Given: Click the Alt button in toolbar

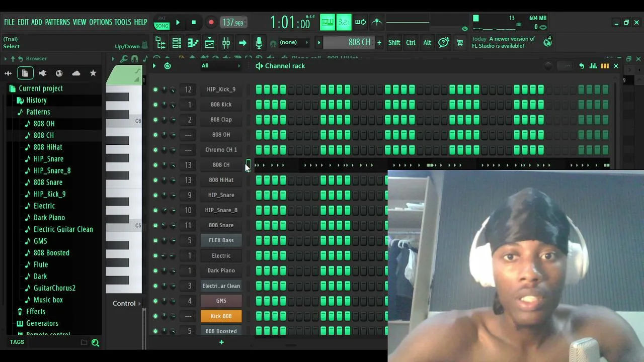Looking at the screenshot, I should pos(427,43).
